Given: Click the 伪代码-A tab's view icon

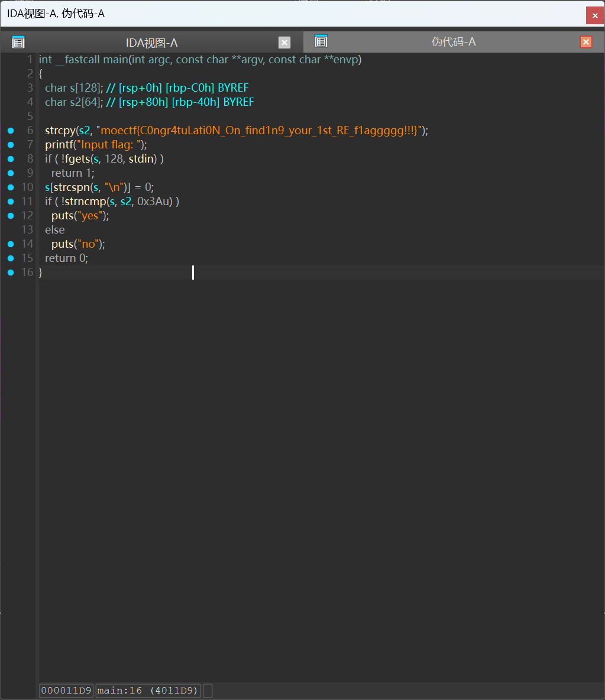Looking at the screenshot, I should click(321, 41).
